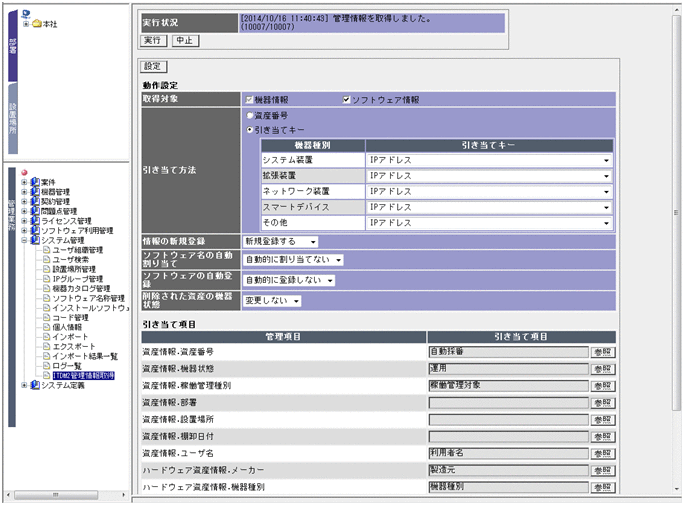Click the main pane vertical scrollbar
This screenshot has height=507, width=685.
676,214
